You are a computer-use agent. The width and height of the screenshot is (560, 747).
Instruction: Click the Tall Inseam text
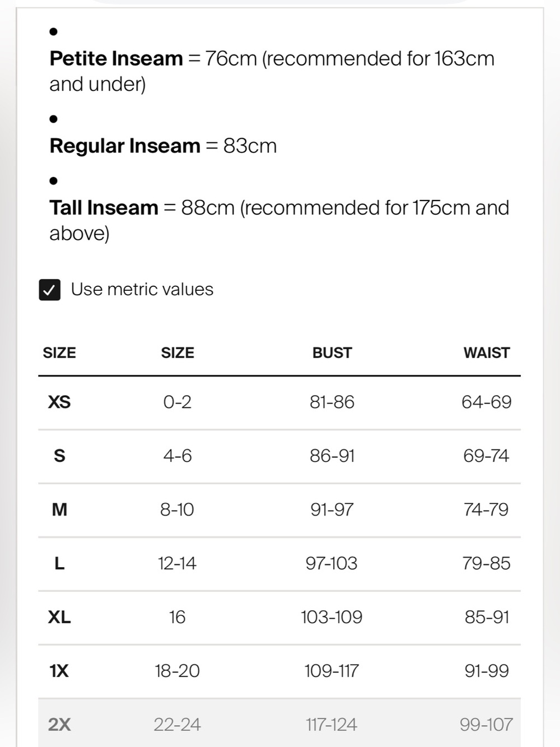(104, 207)
